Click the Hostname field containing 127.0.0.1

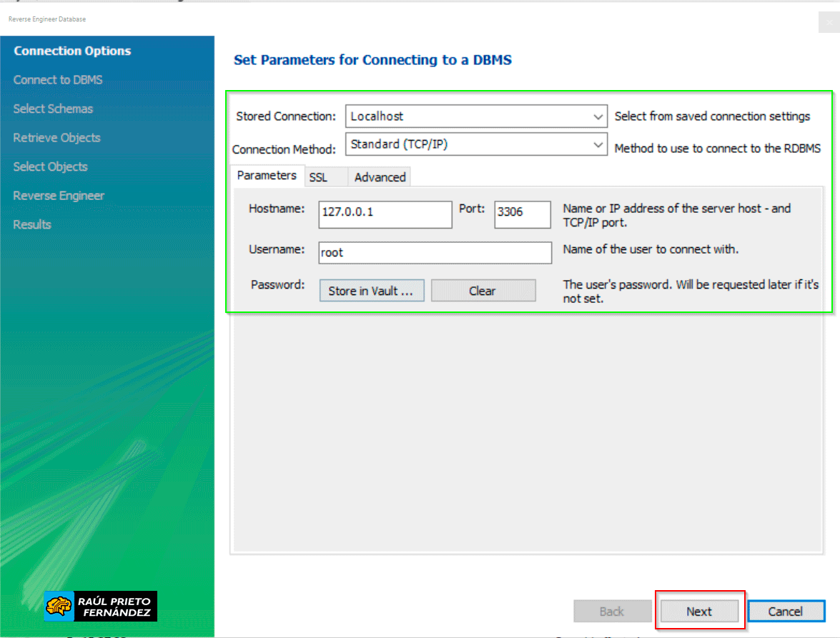[x=385, y=214]
